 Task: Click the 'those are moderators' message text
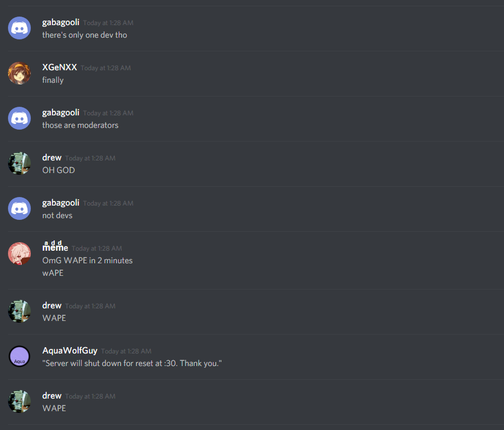[80, 125]
